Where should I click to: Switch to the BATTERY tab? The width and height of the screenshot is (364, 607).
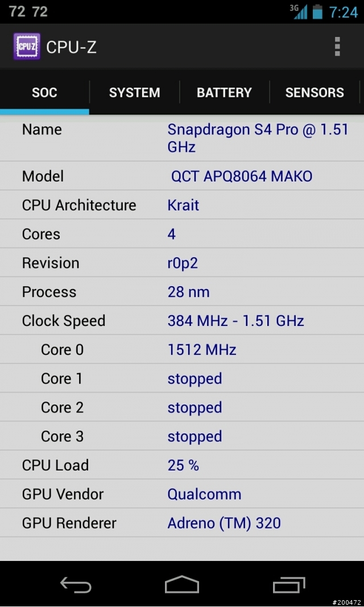[224, 92]
